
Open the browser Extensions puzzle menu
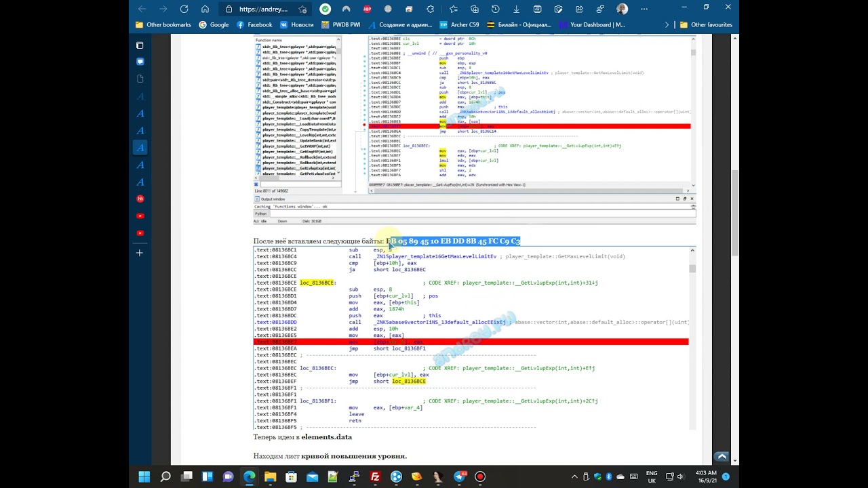(430, 9)
